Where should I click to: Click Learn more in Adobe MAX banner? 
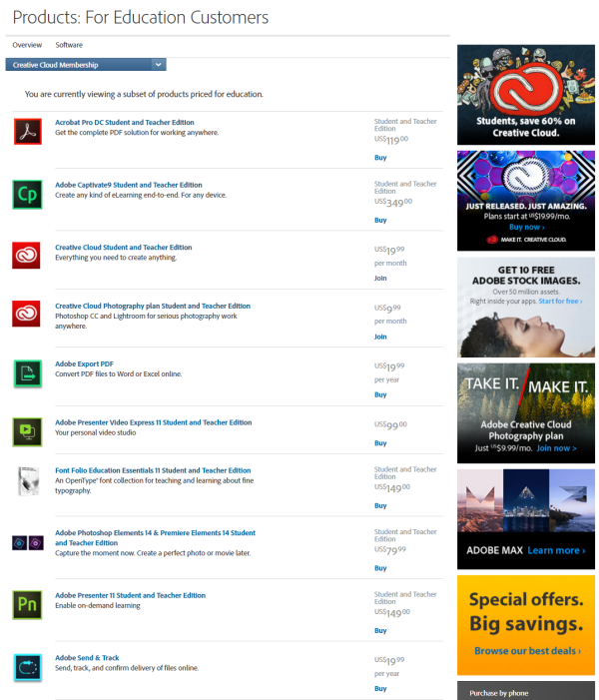pyautogui.click(x=556, y=550)
